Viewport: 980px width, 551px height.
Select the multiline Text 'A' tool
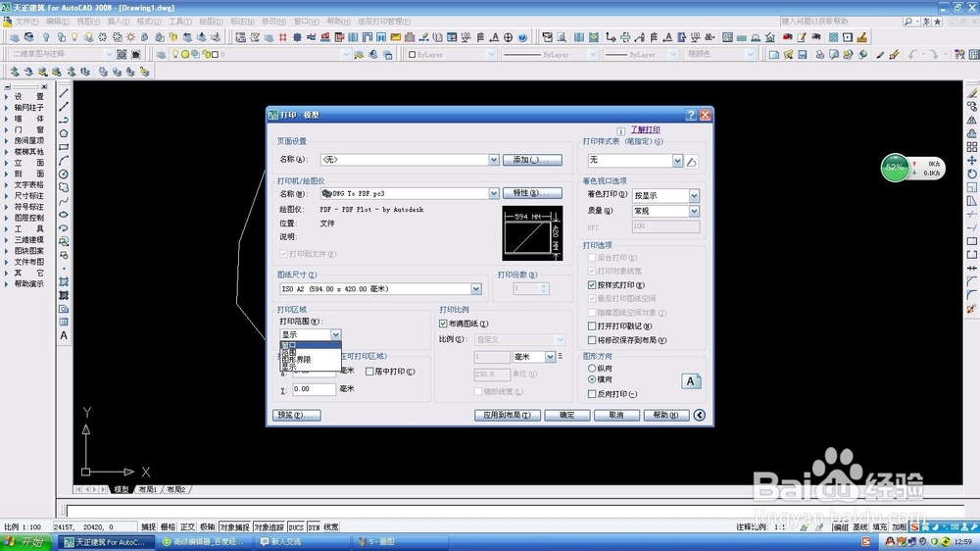click(x=64, y=336)
